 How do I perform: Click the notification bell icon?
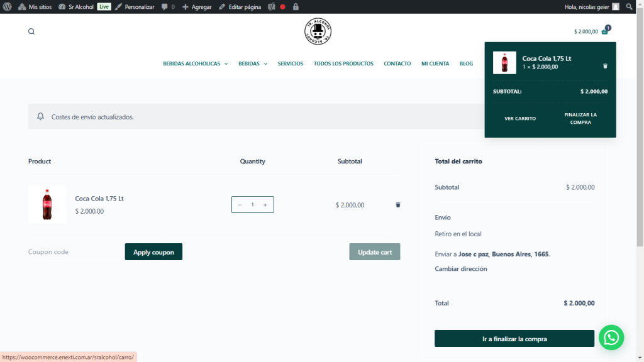coord(40,116)
